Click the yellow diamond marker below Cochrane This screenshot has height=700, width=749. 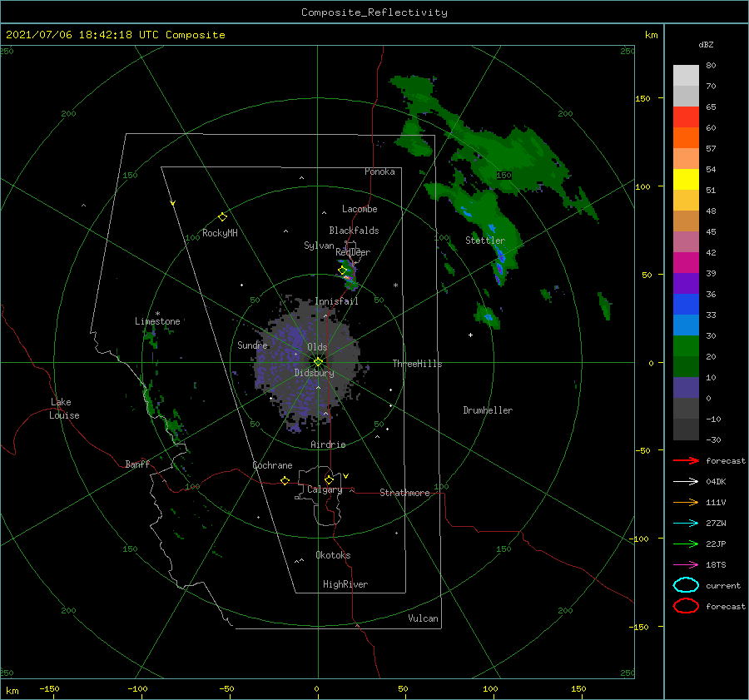(x=285, y=480)
